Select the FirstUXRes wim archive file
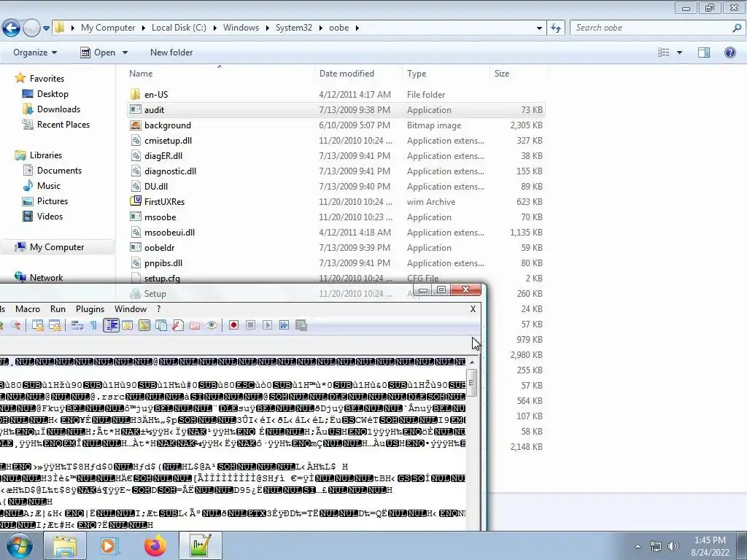 pyautogui.click(x=336, y=202)
